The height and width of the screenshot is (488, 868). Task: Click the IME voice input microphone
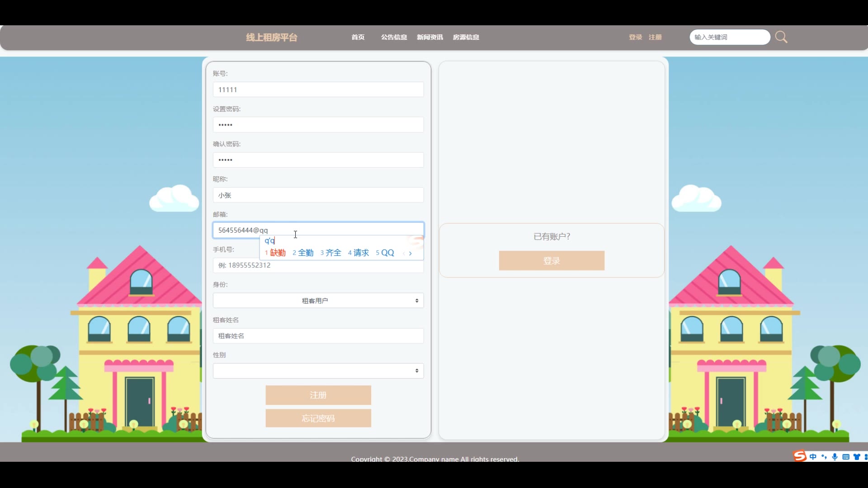point(835,457)
